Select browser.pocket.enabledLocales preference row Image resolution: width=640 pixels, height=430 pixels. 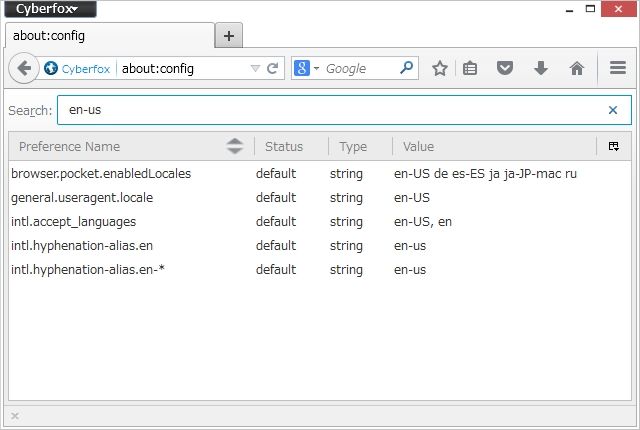320,174
